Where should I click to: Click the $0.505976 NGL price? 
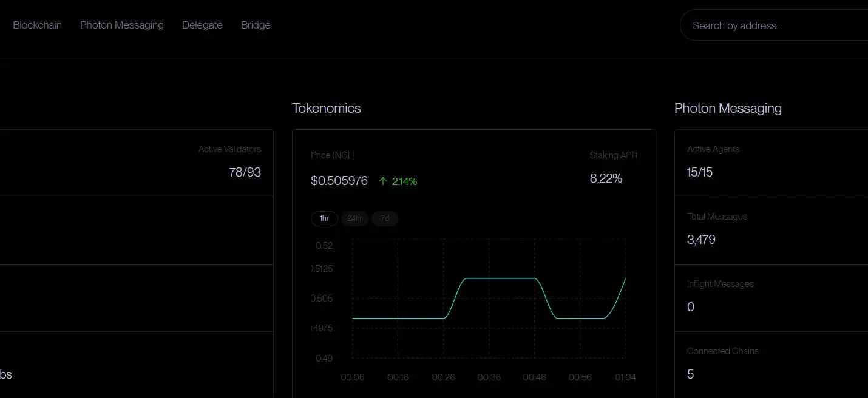tap(339, 181)
